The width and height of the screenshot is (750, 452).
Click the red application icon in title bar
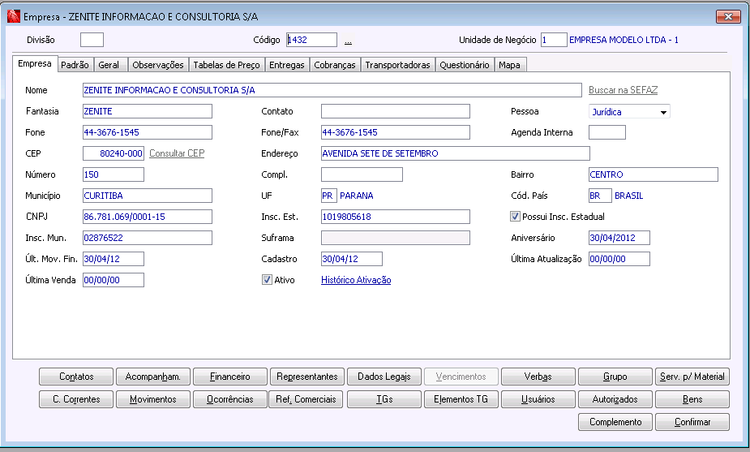(14, 17)
